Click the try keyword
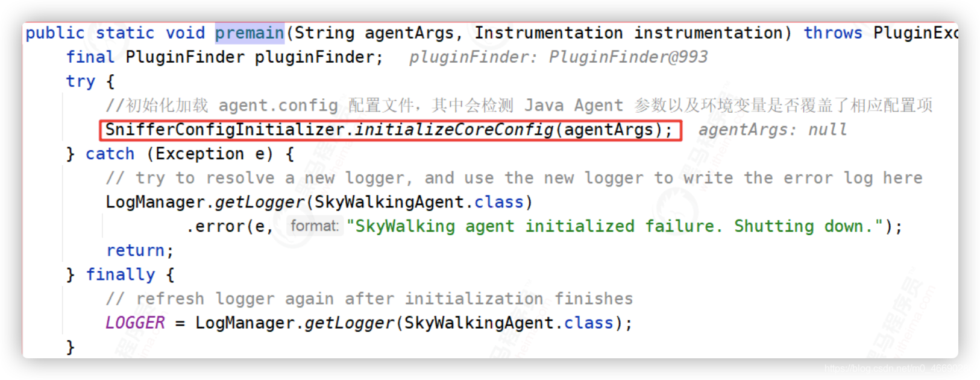Viewport: 980px width, 380px height. pos(80,81)
